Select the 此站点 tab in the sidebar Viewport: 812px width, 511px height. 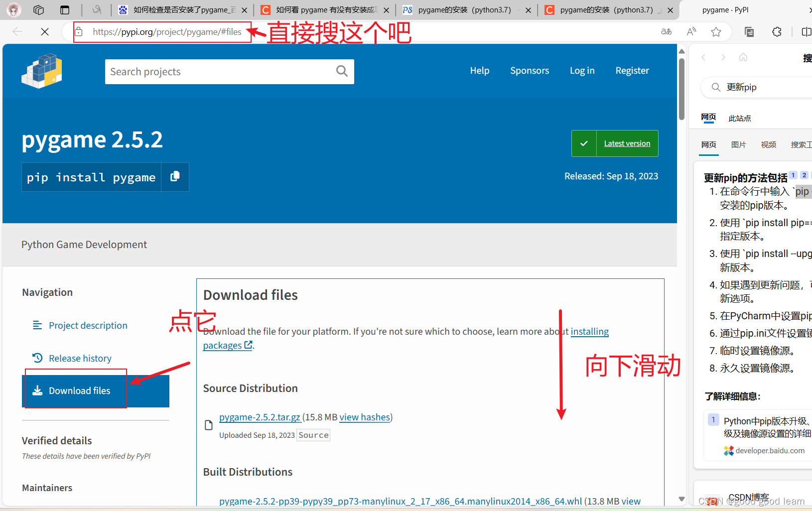(x=739, y=118)
